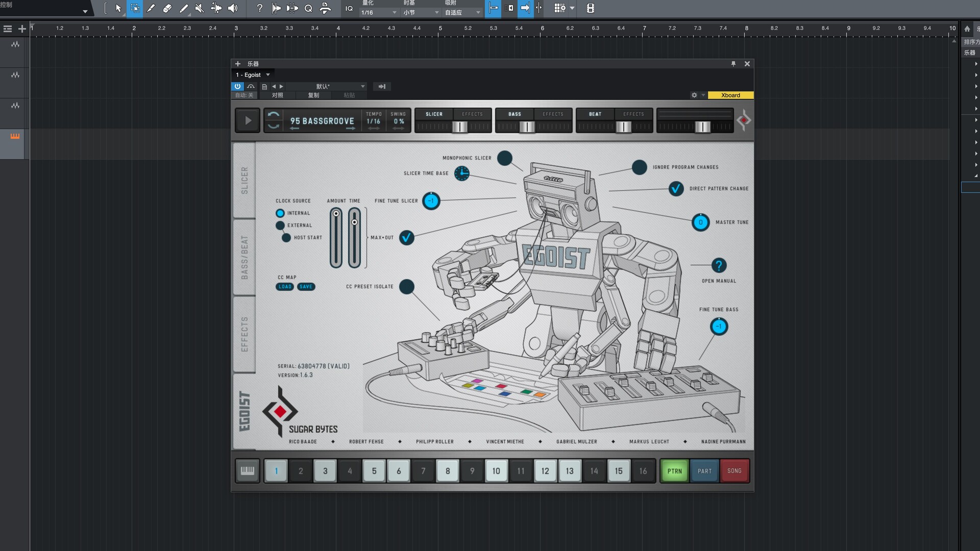Screen dimensions: 980x551
Task: Switch to BASS/BEAT side tab
Action: tap(244, 257)
